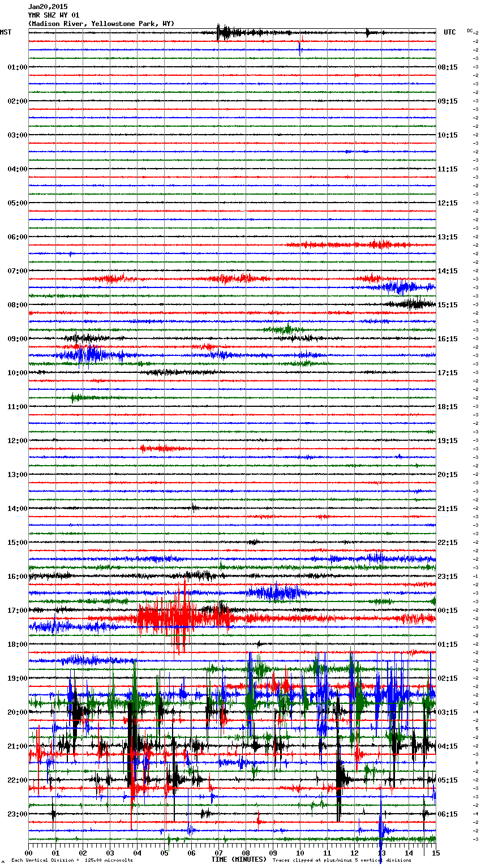Select the Each Vertical Division 125.00 microvolts note
This screenshot has height=868, width=481.
(72, 860)
